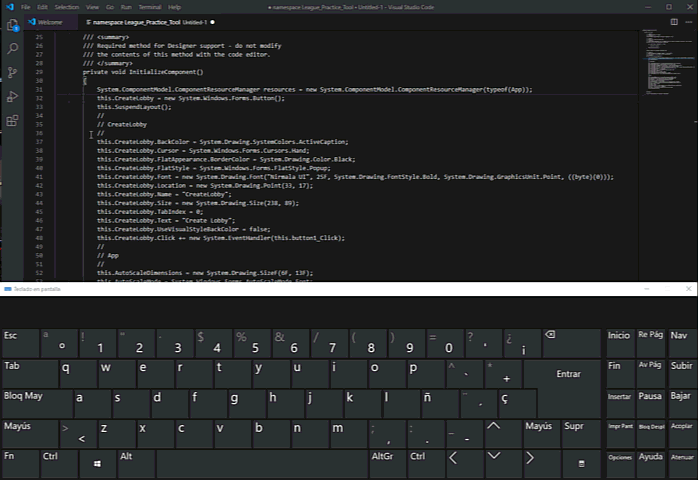The width and height of the screenshot is (698, 480).
Task: Open the Terminal menu
Action: [150, 6]
